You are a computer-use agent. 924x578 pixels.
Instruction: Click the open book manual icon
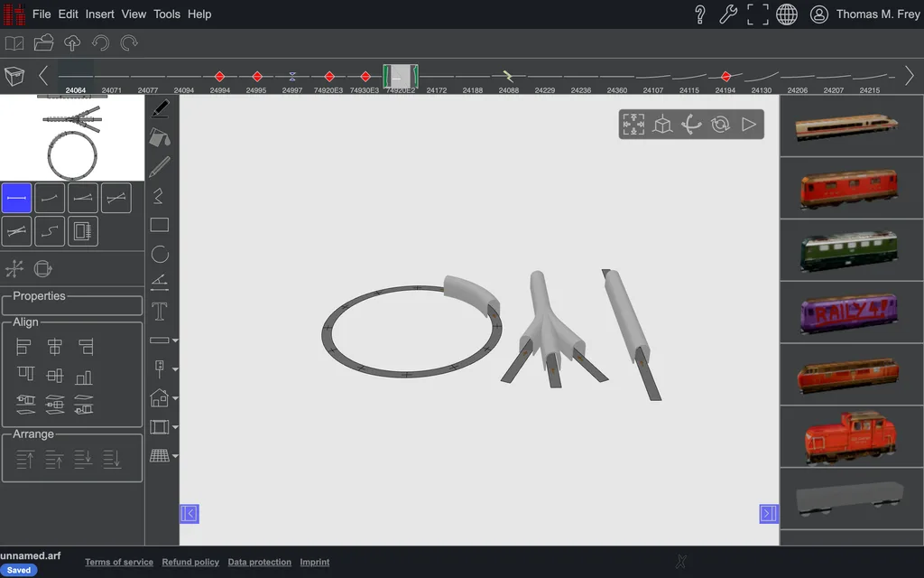pyautogui.click(x=14, y=43)
